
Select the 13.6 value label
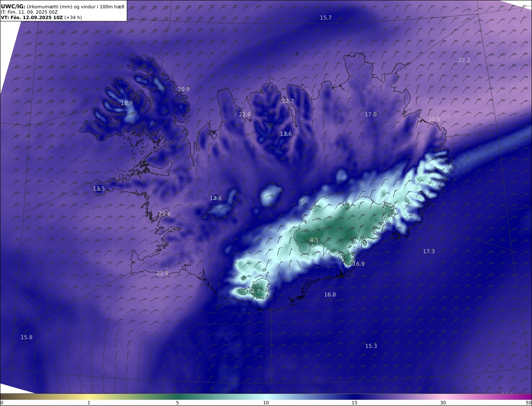click(286, 134)
